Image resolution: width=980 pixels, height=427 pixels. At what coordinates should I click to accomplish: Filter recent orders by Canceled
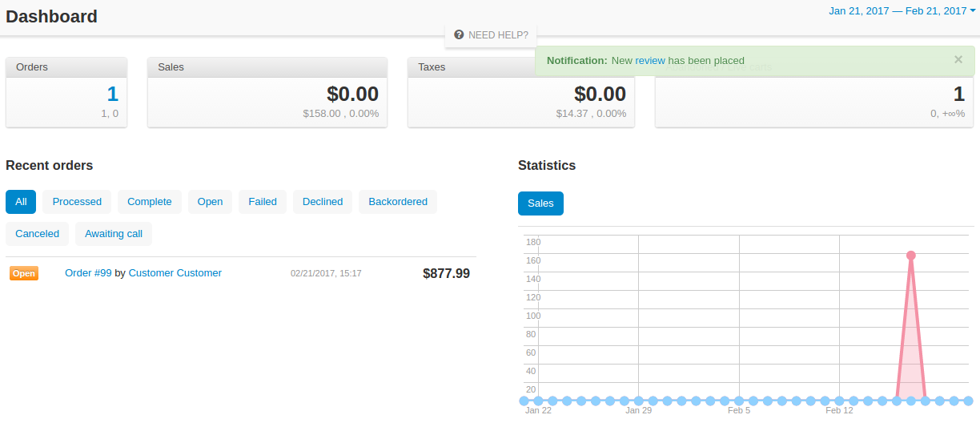tap(38, 234)
